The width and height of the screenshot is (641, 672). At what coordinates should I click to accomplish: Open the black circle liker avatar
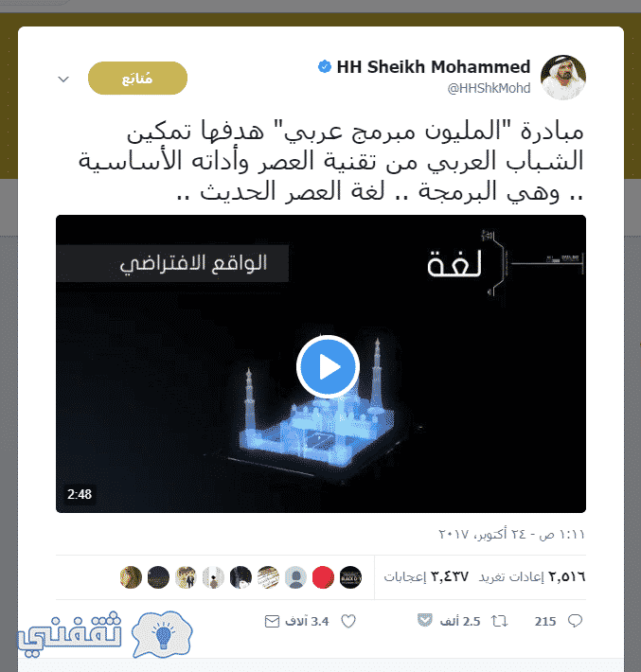pos(350,577)
